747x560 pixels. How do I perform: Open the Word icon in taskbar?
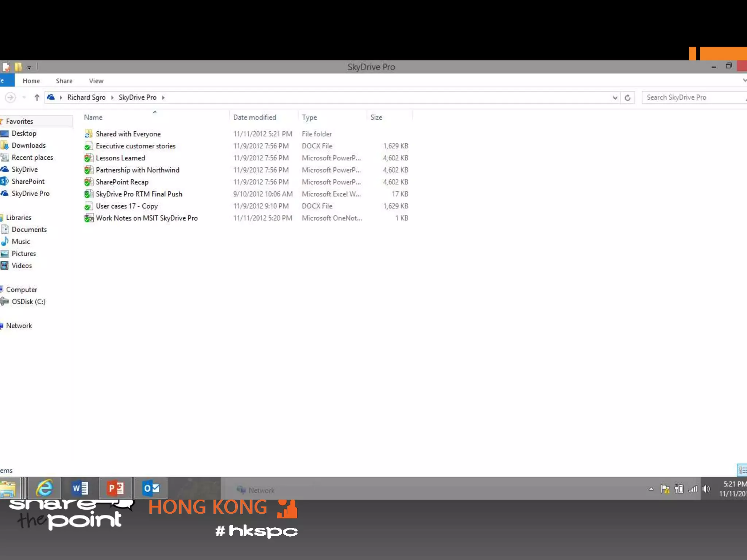point(80,488)
